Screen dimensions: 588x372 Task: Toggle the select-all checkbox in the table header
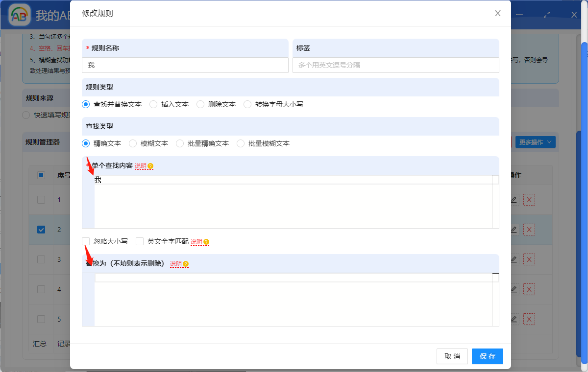[x=41, y=175]
